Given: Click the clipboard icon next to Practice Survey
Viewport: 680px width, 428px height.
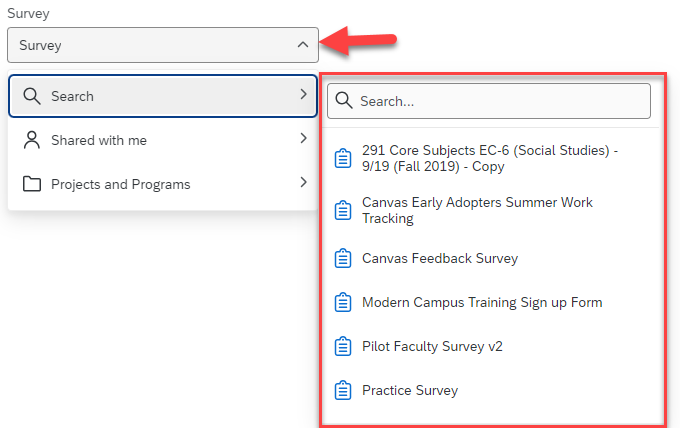Looking at the screenshot, I should click(x=343, y=391).
